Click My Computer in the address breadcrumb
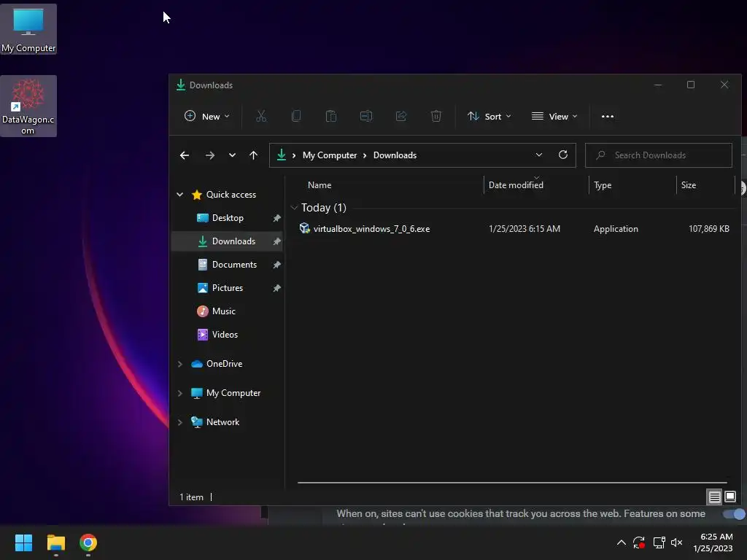 330,155
